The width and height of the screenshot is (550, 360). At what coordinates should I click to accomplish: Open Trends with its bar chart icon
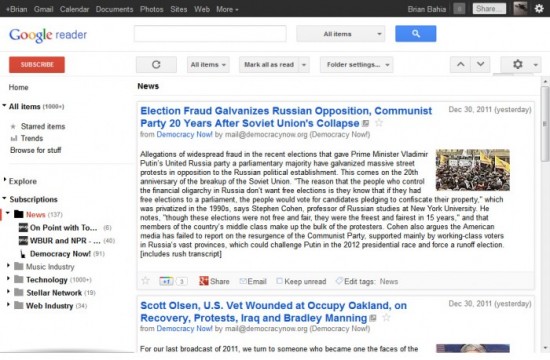click(x=14, y=138)
